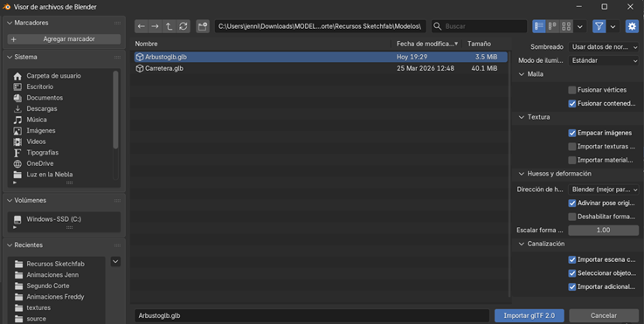Toggle Adivinar pose origi... checkbox
This screenshot has width=644, height=324.
pos(572,203)
